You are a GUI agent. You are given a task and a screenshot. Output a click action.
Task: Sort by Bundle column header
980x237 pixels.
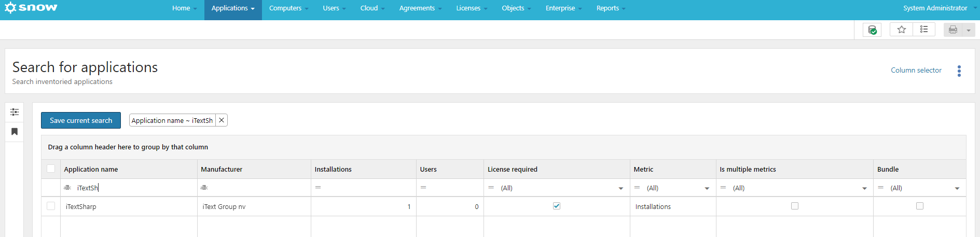click(x=920, y=169)
